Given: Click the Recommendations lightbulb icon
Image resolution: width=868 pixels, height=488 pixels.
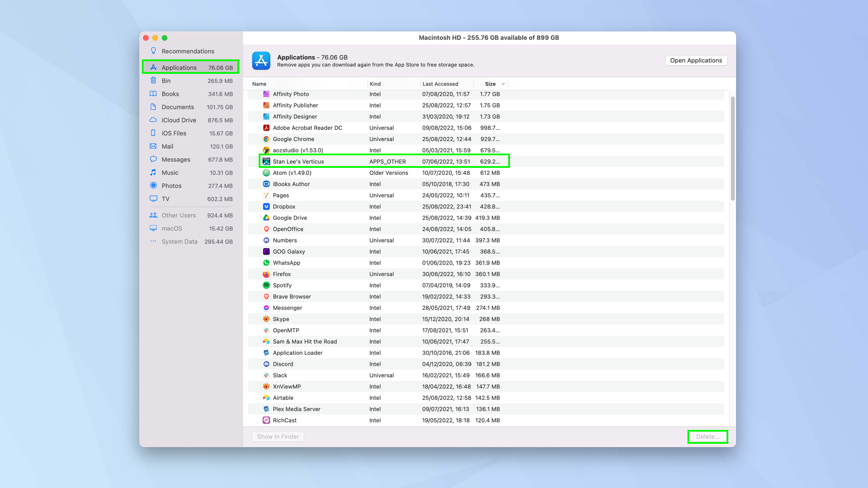Looking at the screenshot, I should pos(153,51).
